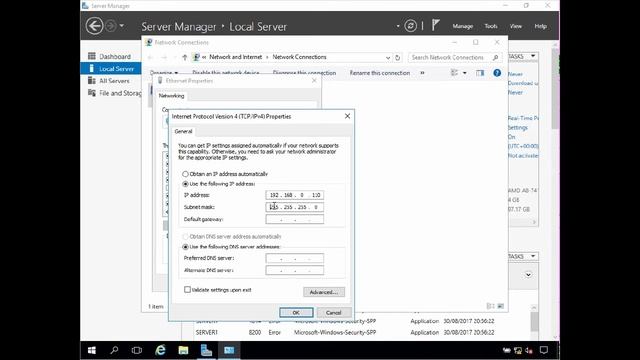The image size is (640, 360).
Task: Click the Alternate DNS server field
Action: pyautogui.click(x=294, y=270)
